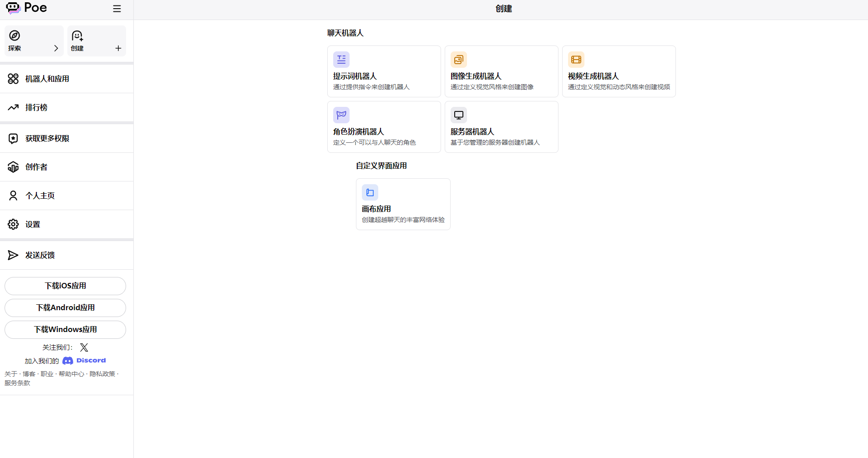
Task: Click the X (Twitter) icon
Action: pos(84,347)
